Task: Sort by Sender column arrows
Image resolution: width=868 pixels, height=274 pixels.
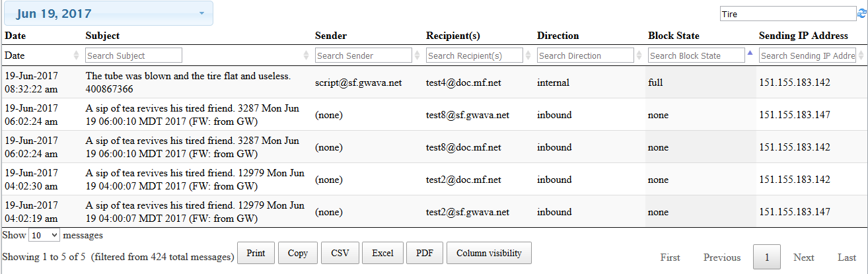Action: (x=417, y=55)
